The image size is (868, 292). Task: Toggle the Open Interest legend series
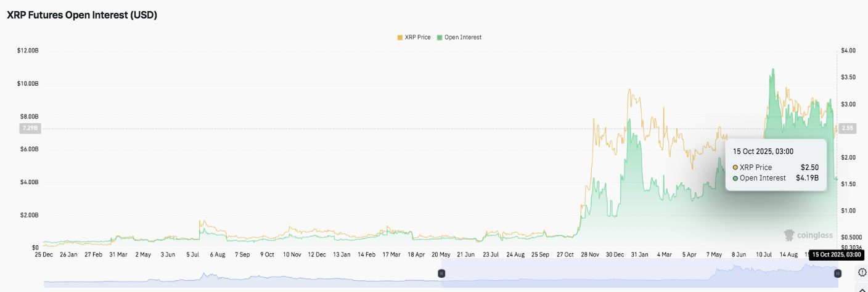pos(459,38)
